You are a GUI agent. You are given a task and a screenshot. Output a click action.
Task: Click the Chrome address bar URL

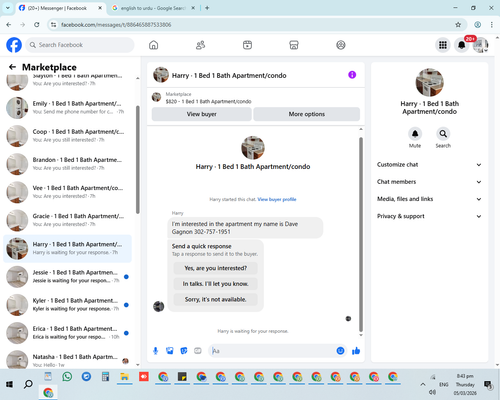(116, 25)
